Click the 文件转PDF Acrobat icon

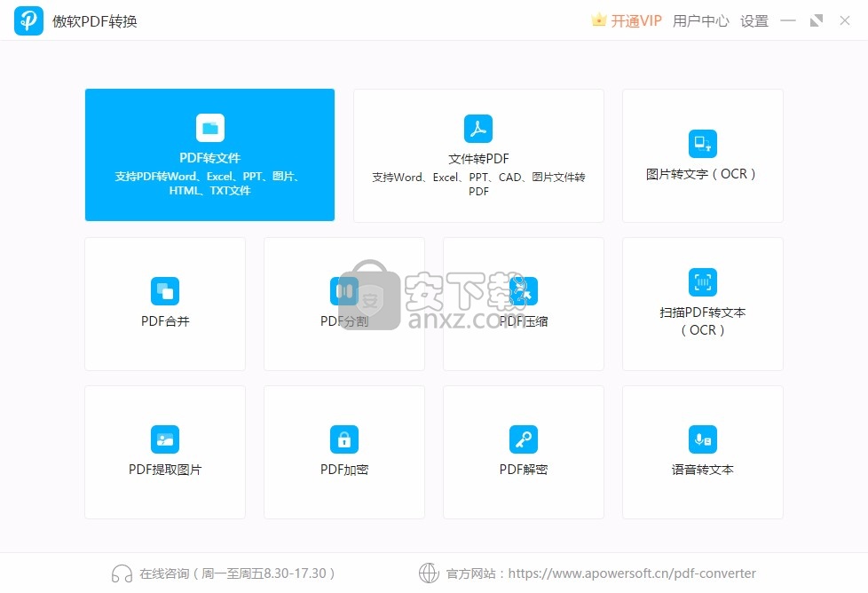[x=478, y=129]
